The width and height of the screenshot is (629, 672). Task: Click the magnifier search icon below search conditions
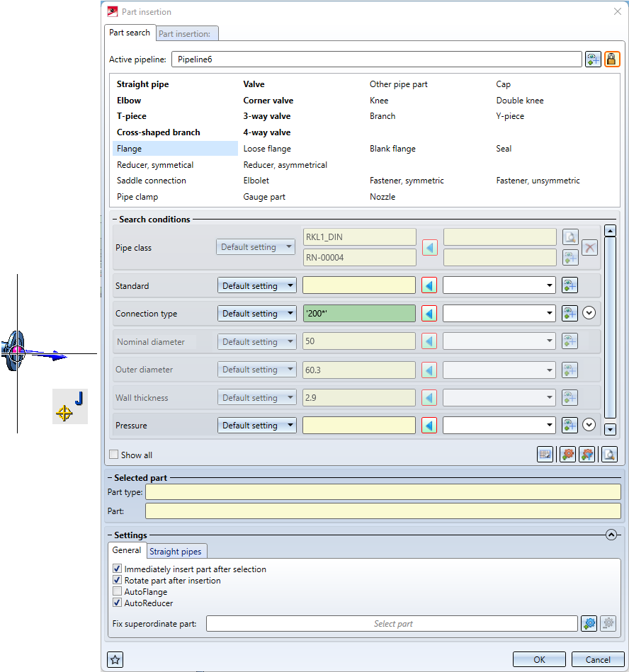click(x=608, y=455)
